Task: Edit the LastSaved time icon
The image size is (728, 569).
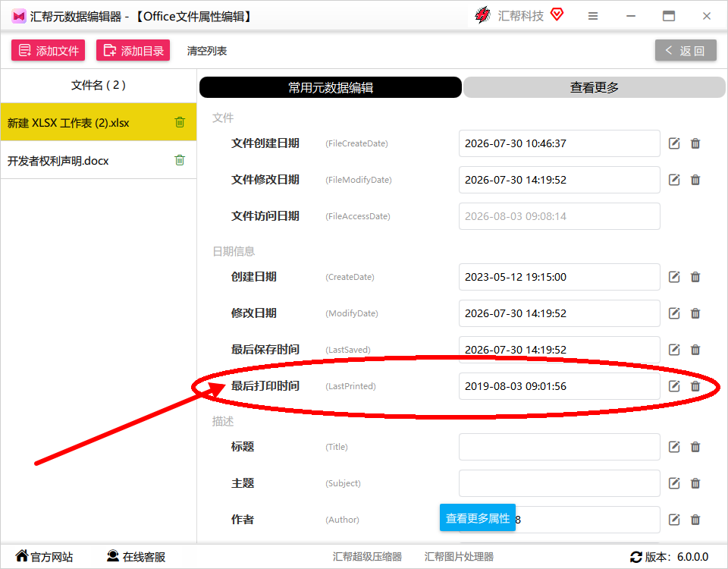Action: [x=674, y=350]
